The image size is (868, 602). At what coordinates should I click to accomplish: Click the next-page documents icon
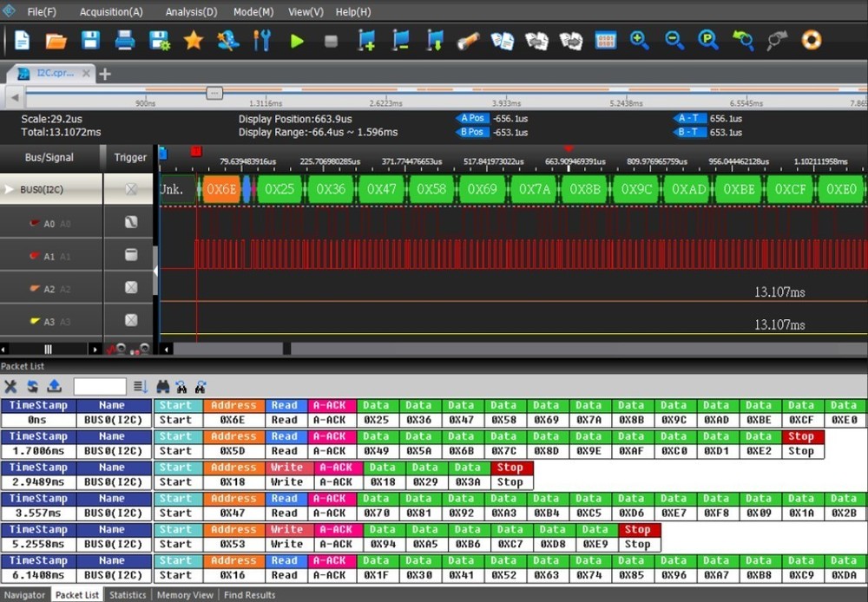click(571, 41)
